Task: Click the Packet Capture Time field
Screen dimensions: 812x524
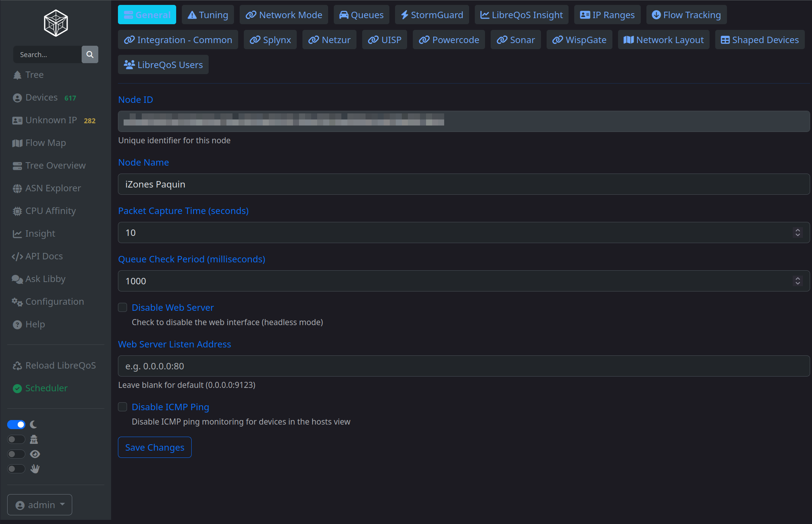Action: [x=464, y=233]
